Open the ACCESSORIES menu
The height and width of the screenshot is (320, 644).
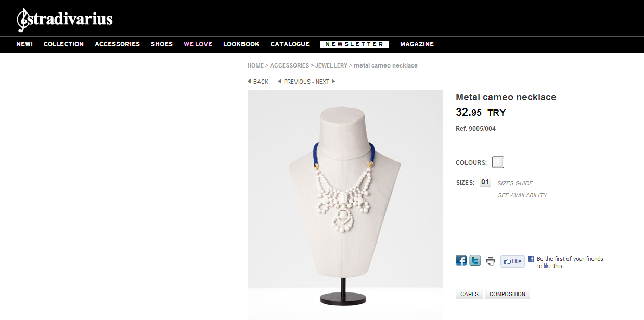(x=117, y=44)
